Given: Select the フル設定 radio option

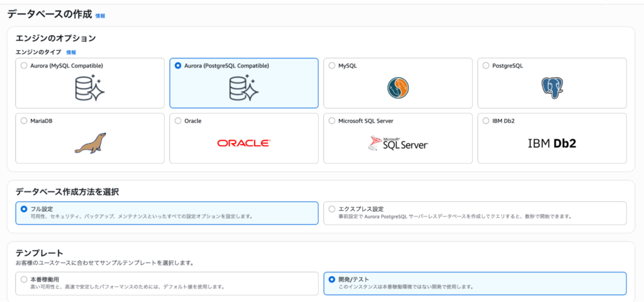Looking at the screenshot, I should pos(24,208).
